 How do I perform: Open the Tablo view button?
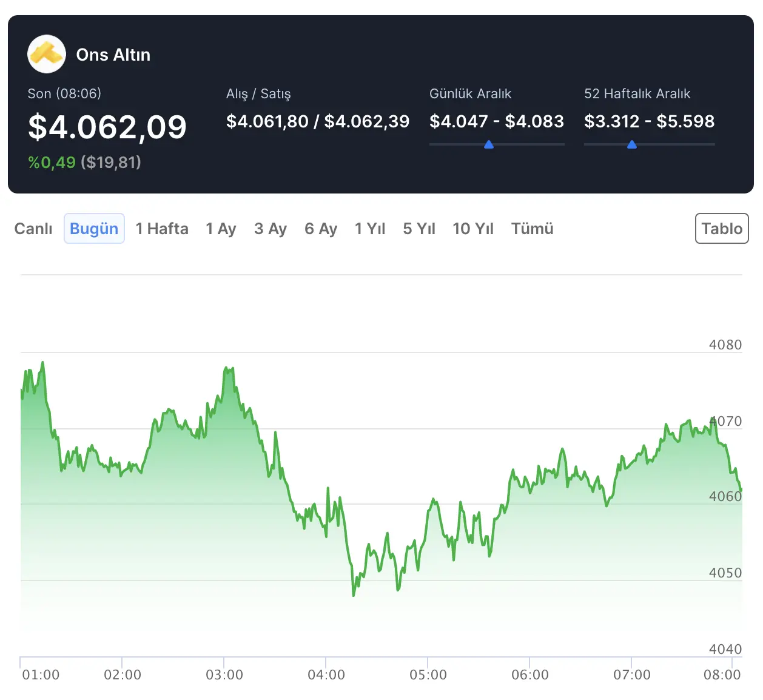tap(722, 229)
